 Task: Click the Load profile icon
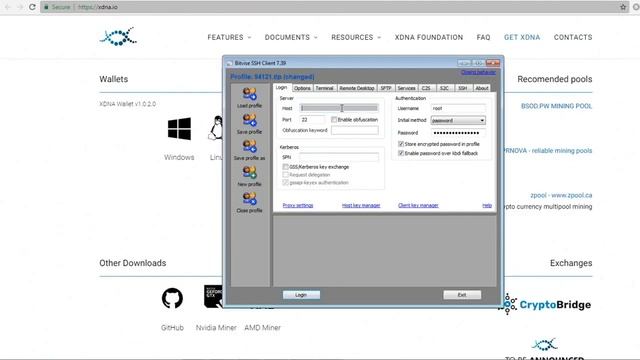(x=249, y=93)
